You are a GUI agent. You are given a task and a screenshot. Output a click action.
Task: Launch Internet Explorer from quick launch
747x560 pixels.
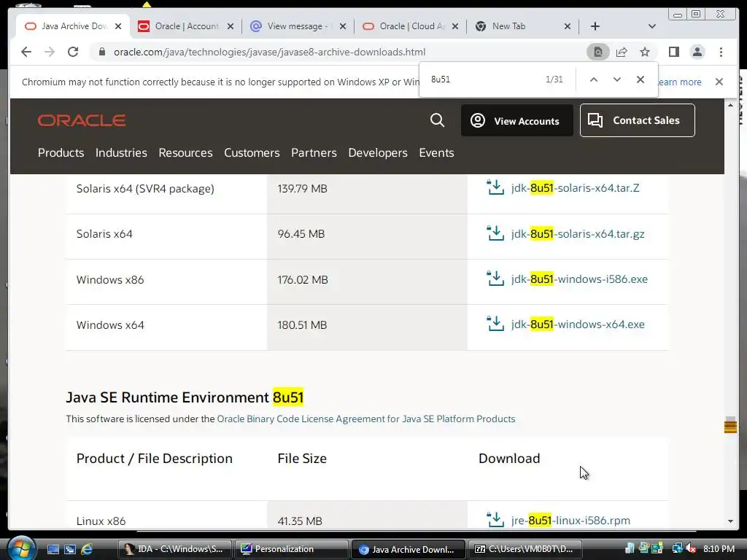click(87, 549)
